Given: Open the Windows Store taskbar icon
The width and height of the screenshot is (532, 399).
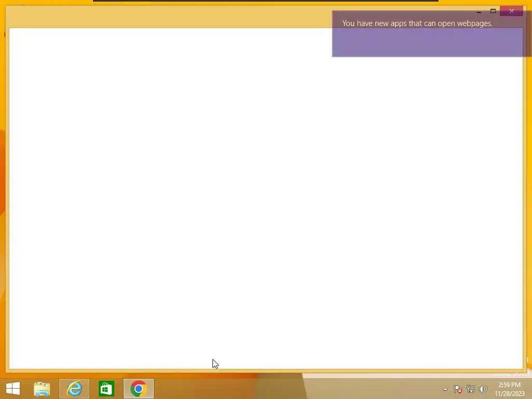Looking at the screenshot, I should tap(107, 389).
